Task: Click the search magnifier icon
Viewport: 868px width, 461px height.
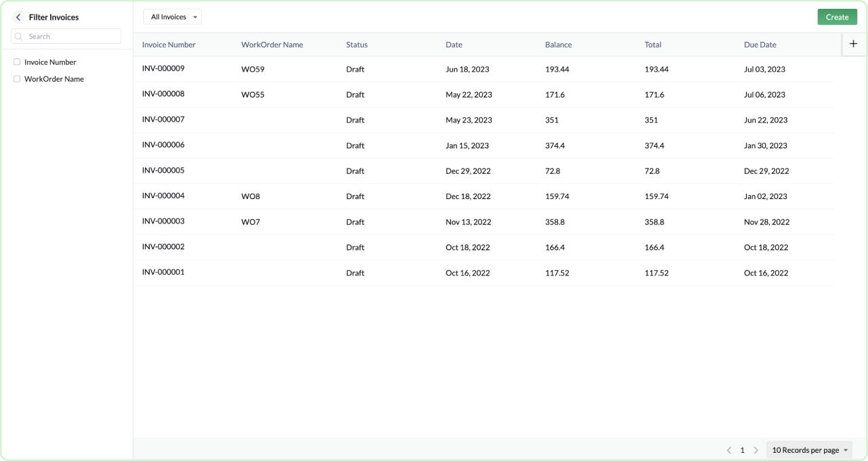Action: pyautogui.click(x=19, y=37)
